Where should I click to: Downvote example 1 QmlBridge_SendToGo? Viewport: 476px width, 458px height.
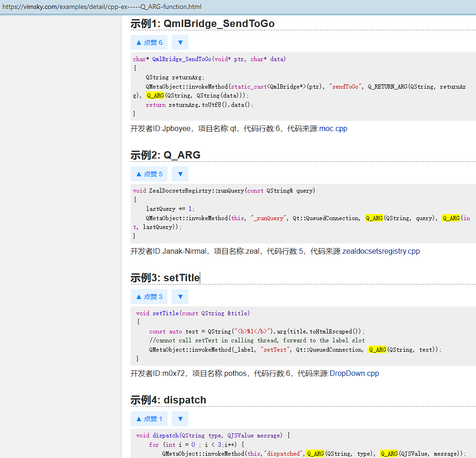tap(180, 42)
